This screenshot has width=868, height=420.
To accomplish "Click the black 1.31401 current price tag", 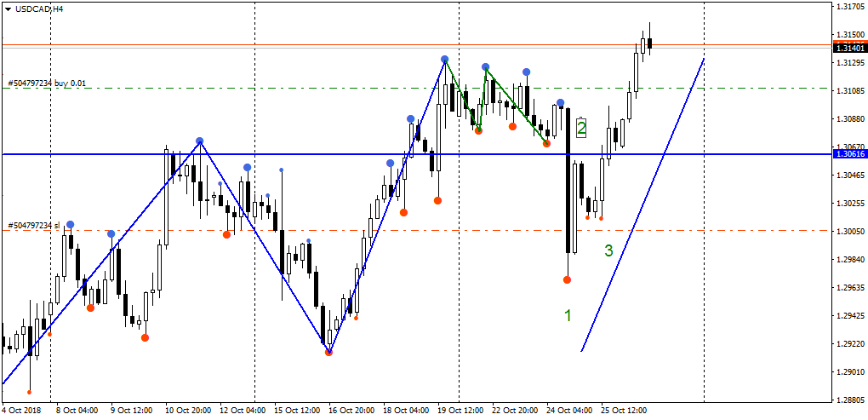I will [x=849, y=49].
